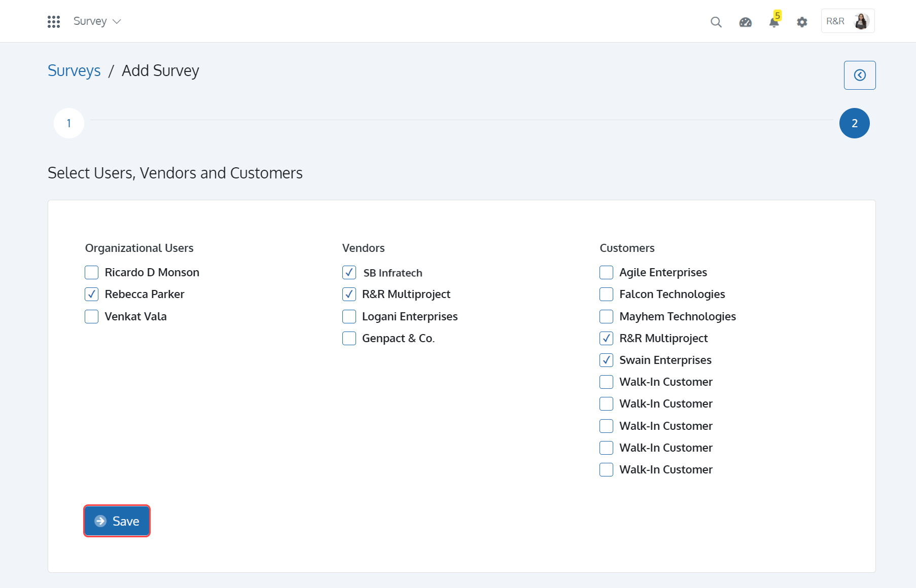Click the search magnifier icon
916x588 pixels.
pos(716,22)
